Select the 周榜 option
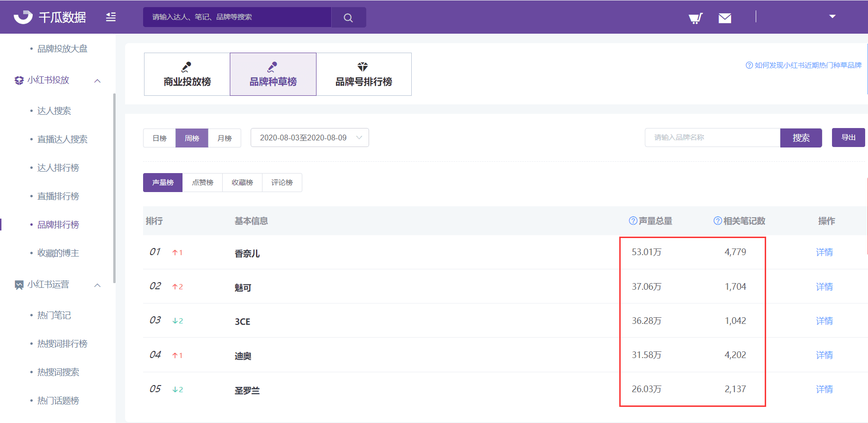The height and width of the screenshot is (423, 868). coord(192,138)
